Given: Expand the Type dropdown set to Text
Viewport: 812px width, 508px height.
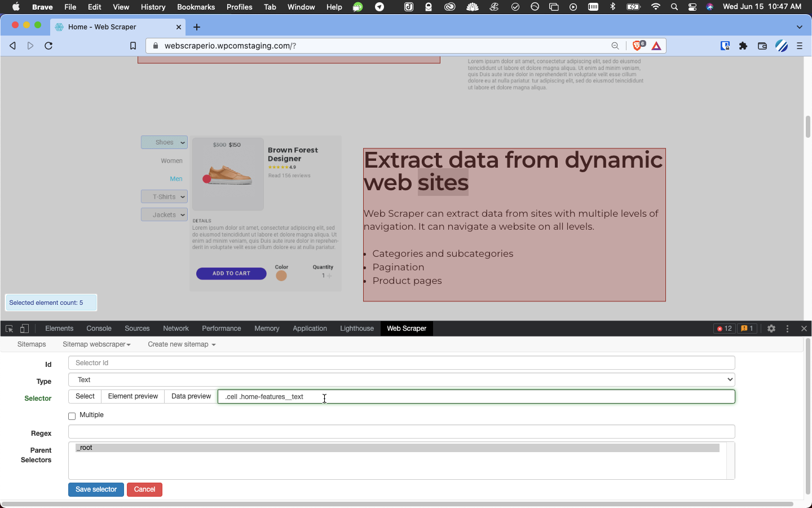Looking at the screenshot, I should point(401,380).
